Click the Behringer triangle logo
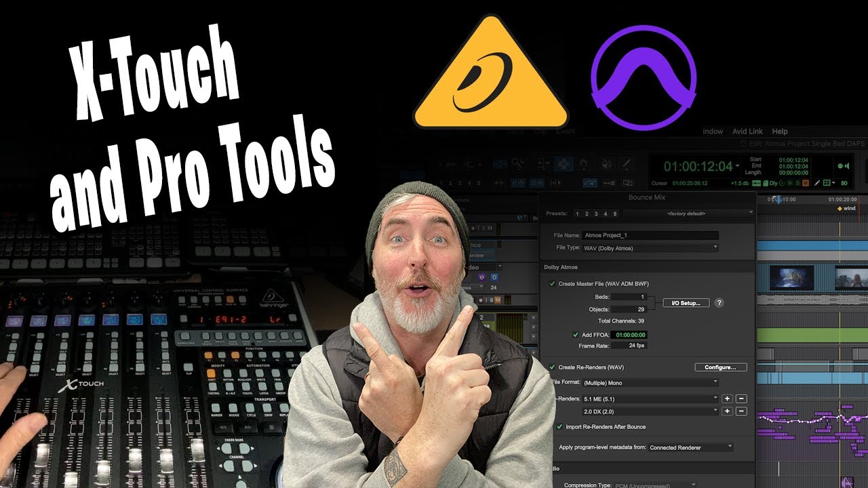 [491, 73]
